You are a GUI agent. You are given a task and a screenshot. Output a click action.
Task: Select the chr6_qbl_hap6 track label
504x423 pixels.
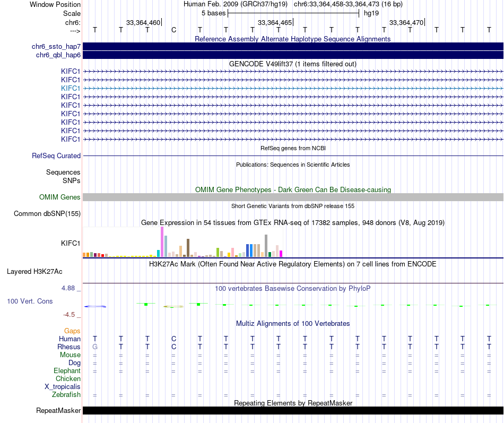58,55
